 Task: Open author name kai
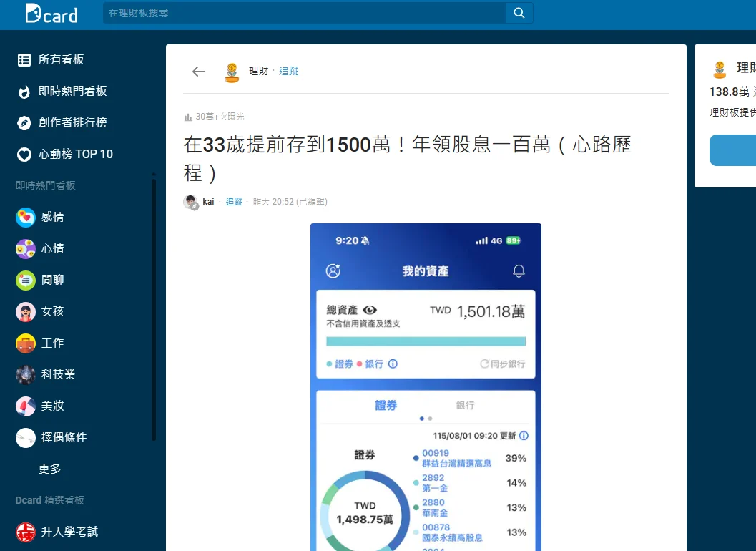[208, 202]
